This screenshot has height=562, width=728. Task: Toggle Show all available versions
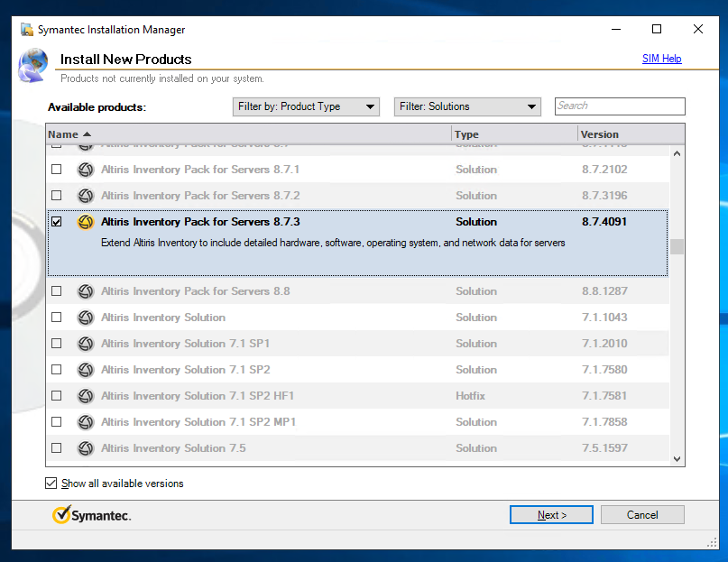[51, 483]
